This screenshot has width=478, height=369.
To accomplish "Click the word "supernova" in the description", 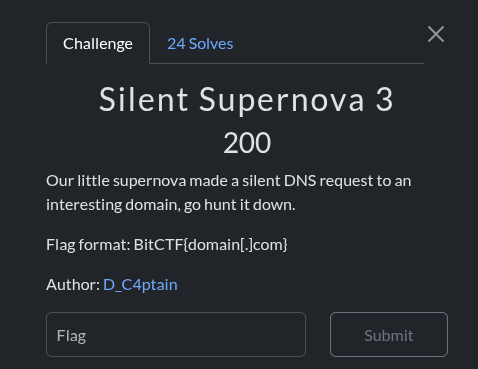I will [149, 182].
